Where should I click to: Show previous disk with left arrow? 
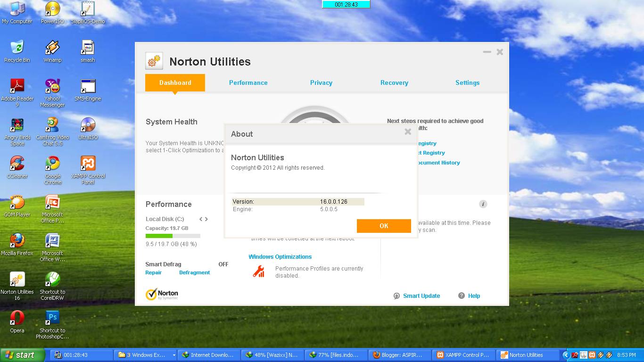click(x=201, y=219)
